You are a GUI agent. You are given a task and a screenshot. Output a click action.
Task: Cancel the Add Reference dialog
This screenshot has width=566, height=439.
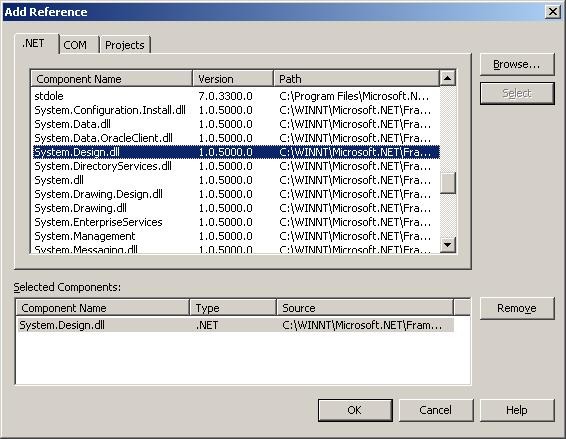coord(436,410)
